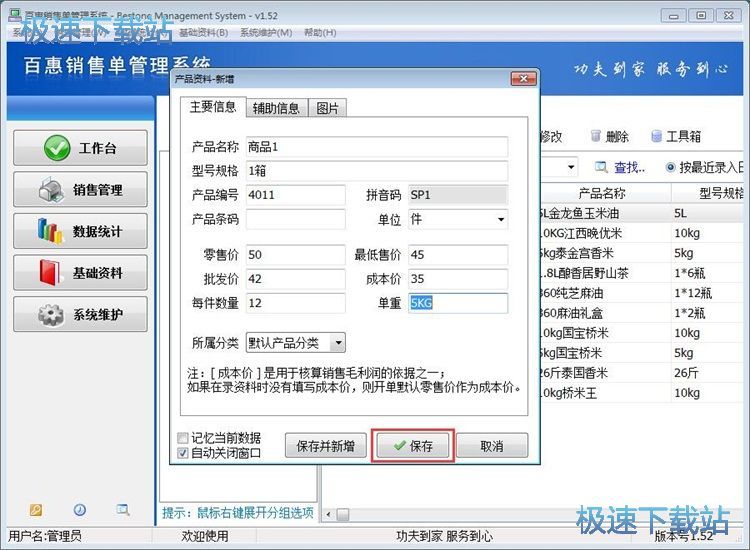
Task: Select the 5kg国宝桥米 row
Action: coord(643,353)
